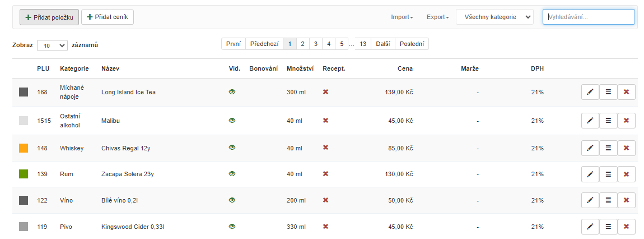This screenshot has height=239, width=644.
Task: Click orange color swatch for Whiskey row
Action: point(24,148)
